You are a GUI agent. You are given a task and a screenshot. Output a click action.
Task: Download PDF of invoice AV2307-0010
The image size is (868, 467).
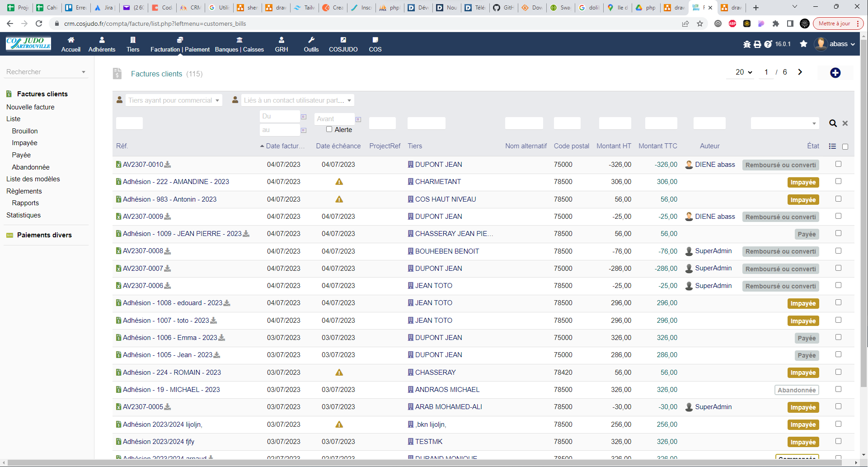168,165
